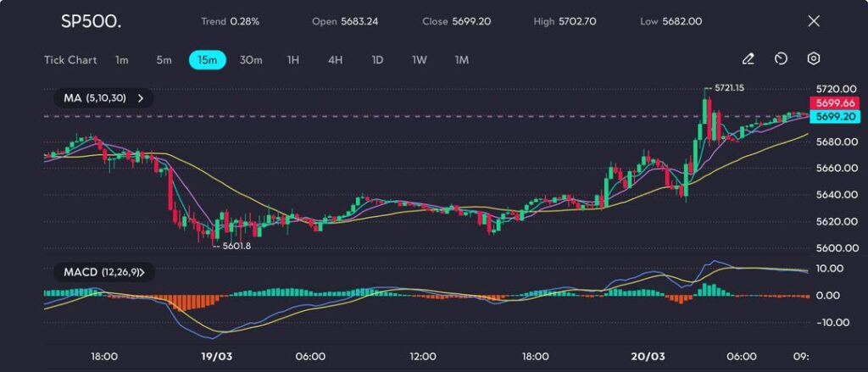Select the active 15m timeframe
Image resolution: width=868 pixels, height=372 pixels.
(x=207, y=60)
